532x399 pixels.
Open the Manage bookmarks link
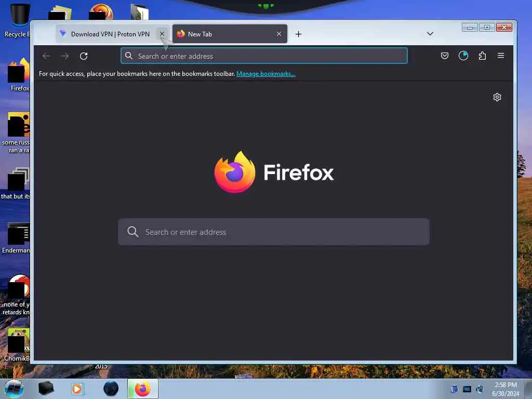pyautogui.click(x=265, y=74)
